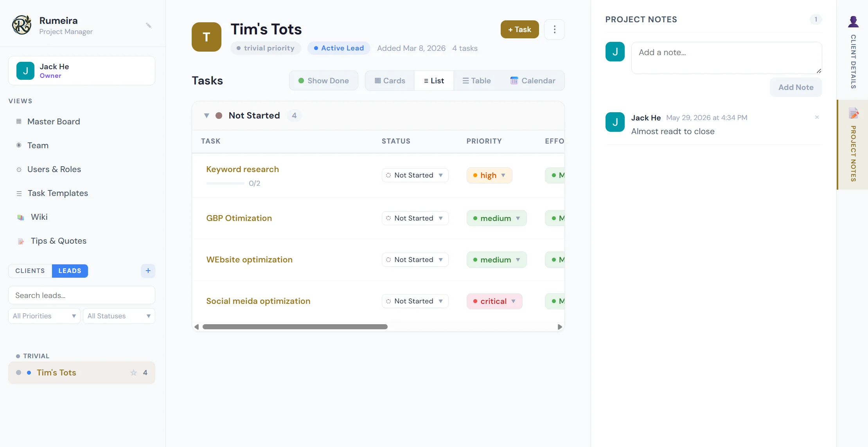Select the Clients tab

pos(30,271)
